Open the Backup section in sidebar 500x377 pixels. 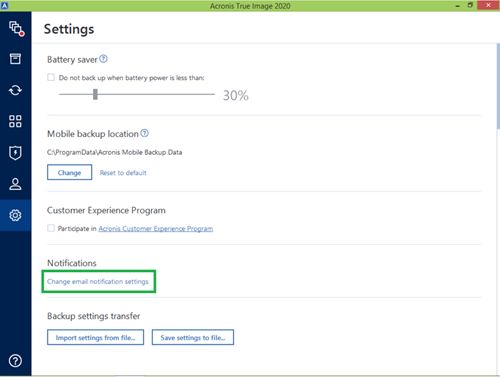point(16,28)
